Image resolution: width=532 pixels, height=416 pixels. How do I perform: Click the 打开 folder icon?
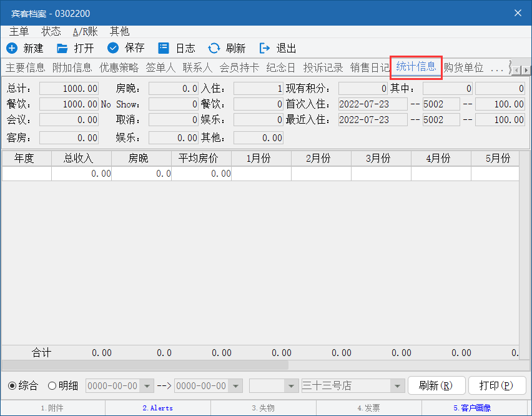coord(62,48)
